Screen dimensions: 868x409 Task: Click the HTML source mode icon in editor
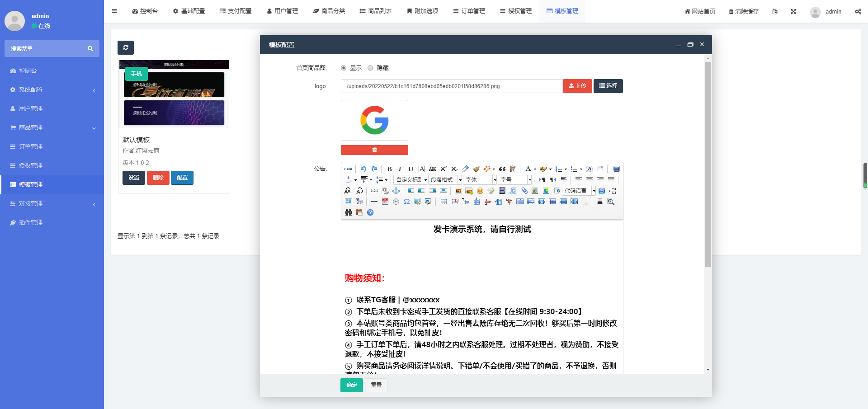point(348,169)
